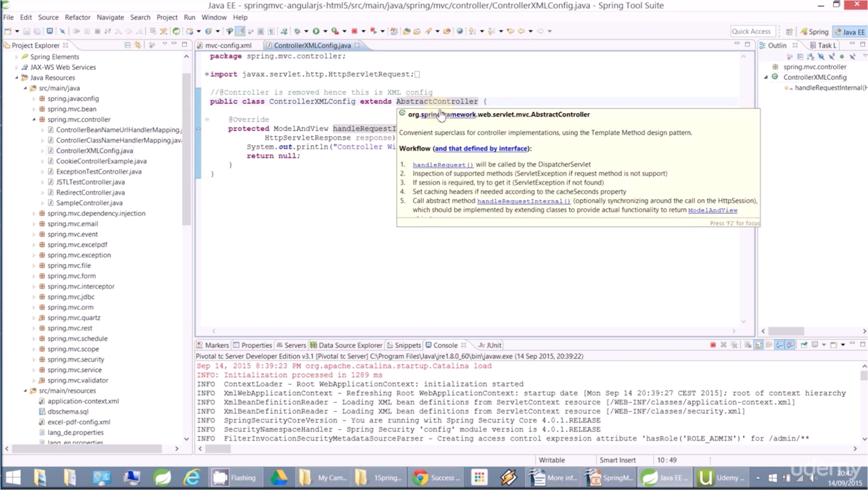Click the ModelAndView link in Javadoc popup

click(712, 210)
